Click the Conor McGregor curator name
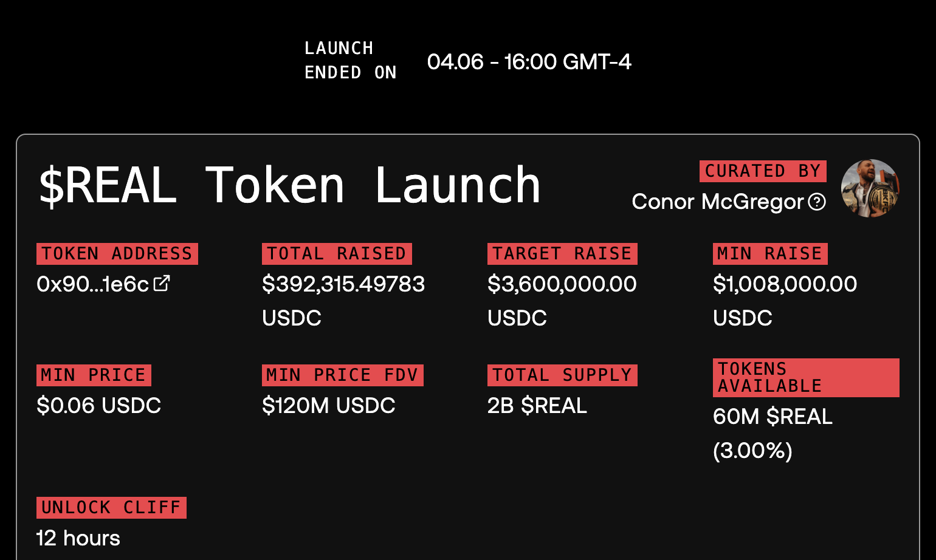This screenshot has width=936, height=560. tap(721, 202)
